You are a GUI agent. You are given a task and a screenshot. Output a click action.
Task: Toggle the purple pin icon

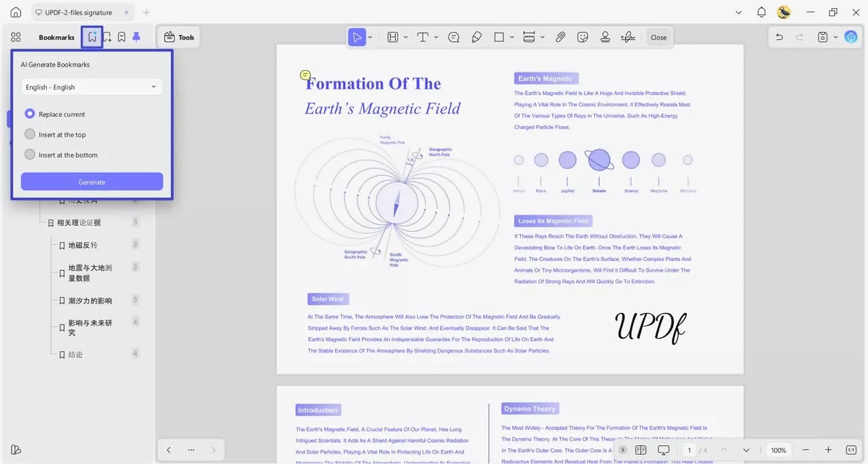pos(136,37)
